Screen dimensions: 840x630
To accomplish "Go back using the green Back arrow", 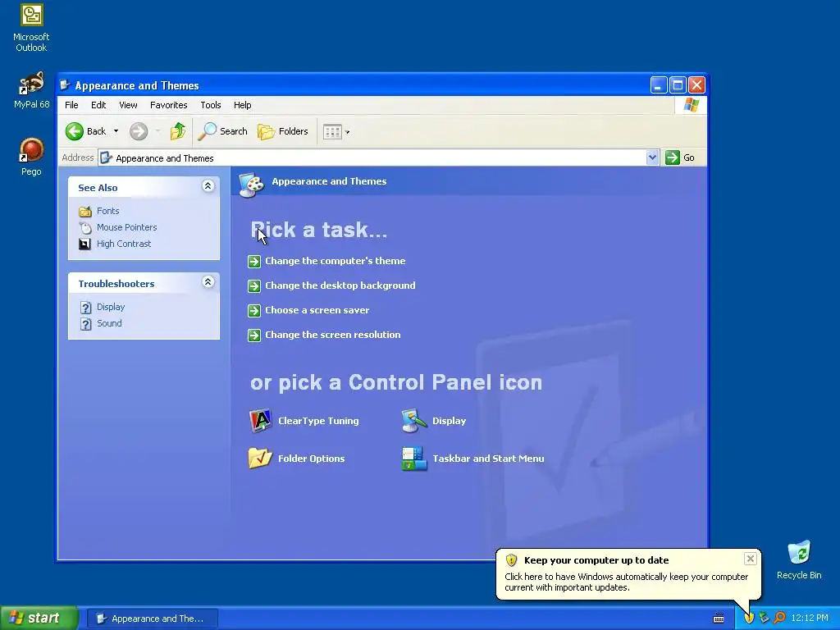I will (75, 131).
